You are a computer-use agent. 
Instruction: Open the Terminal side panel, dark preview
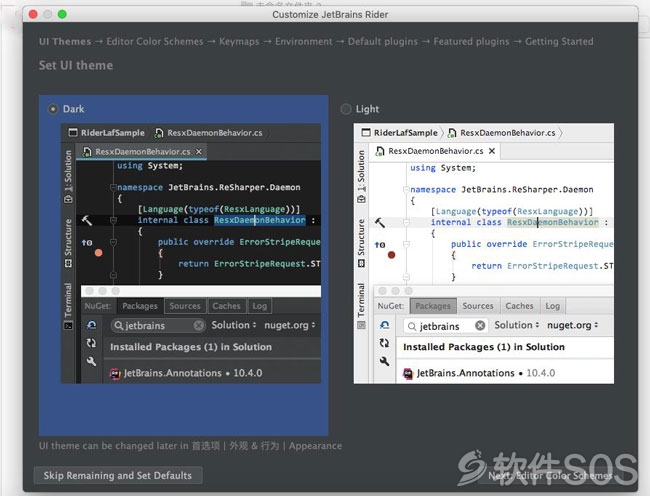(x=68, y=306)
